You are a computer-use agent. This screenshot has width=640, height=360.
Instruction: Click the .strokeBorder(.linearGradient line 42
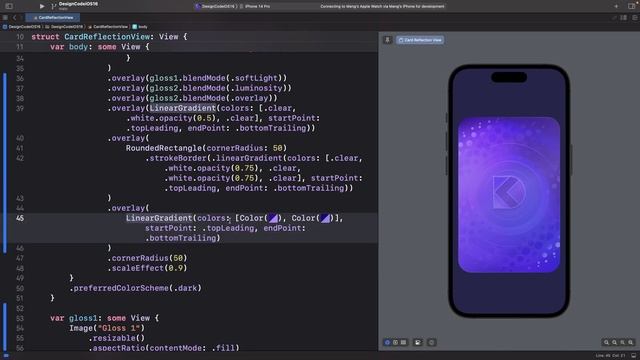(x=254, y=158)
